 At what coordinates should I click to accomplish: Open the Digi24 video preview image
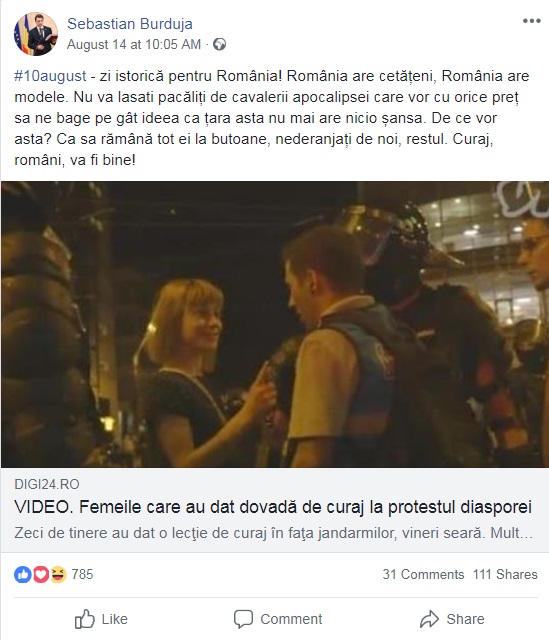275,324
